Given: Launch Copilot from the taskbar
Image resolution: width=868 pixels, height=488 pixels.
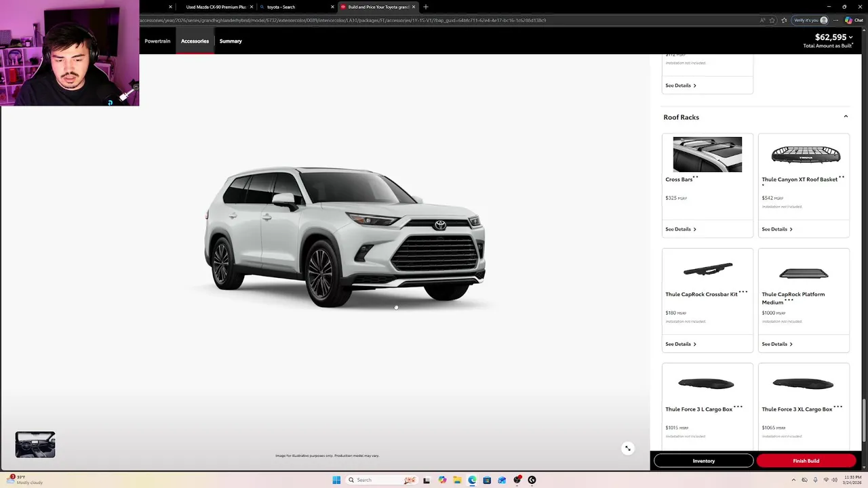Looking at the screenshot, I should pos(442,480).
